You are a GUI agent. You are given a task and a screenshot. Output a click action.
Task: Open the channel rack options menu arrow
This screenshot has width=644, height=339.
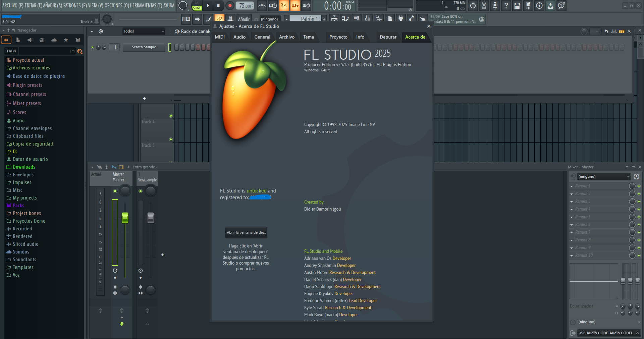(x=92, y=31)
